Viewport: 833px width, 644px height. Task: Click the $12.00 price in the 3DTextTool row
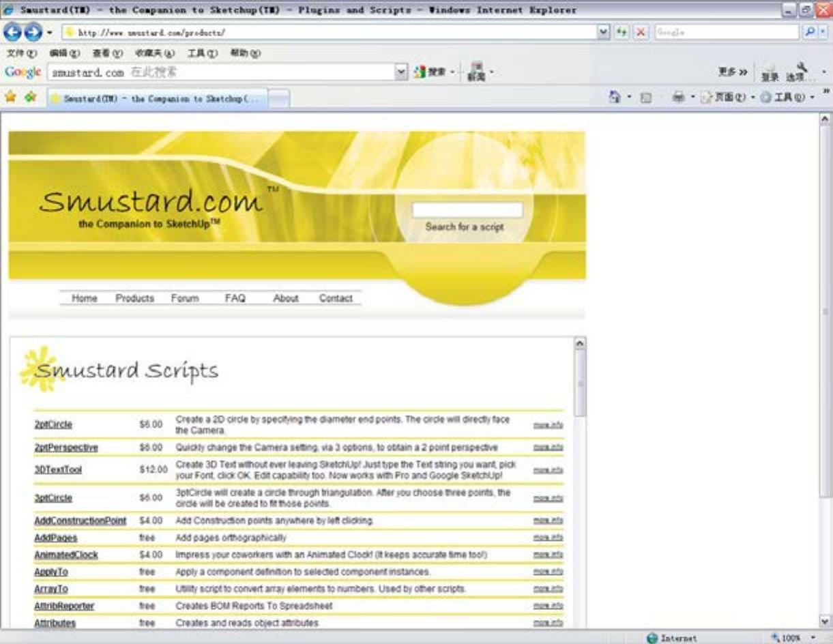pyautogui.click(x=153, y=470)
